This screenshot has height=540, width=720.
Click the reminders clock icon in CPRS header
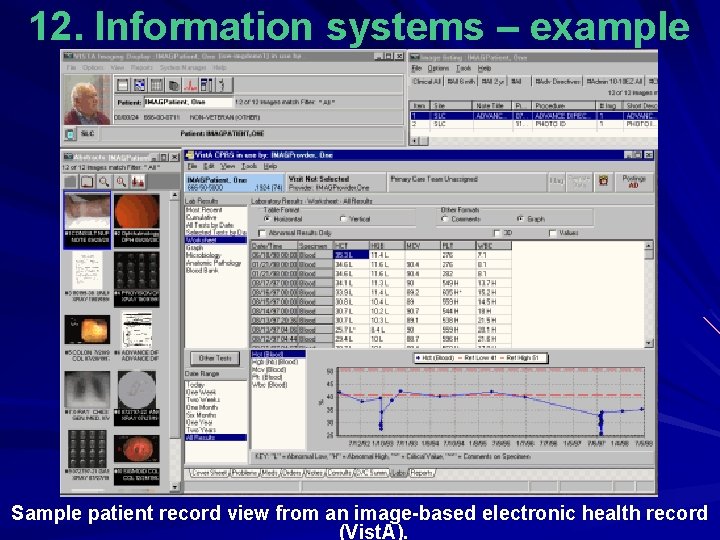coord(603,181)
